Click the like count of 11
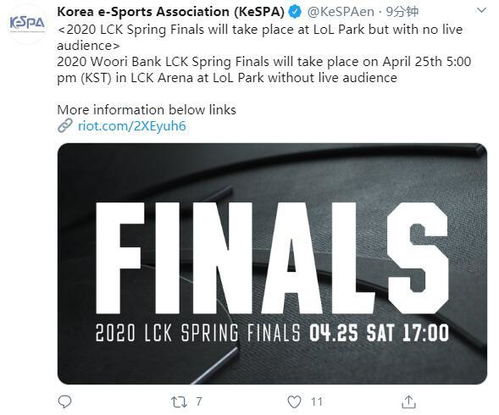Viewport: 499px width, 415px height. pos(317,401)
